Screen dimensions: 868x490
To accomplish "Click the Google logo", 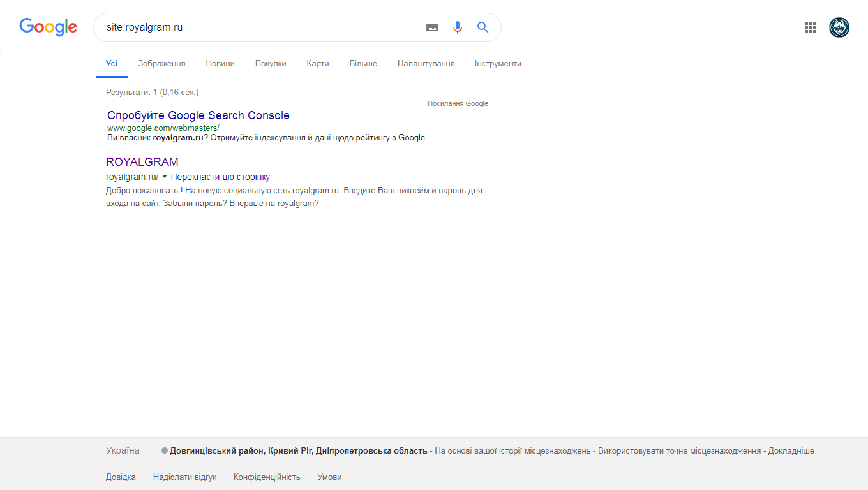I will pos(48,27).
